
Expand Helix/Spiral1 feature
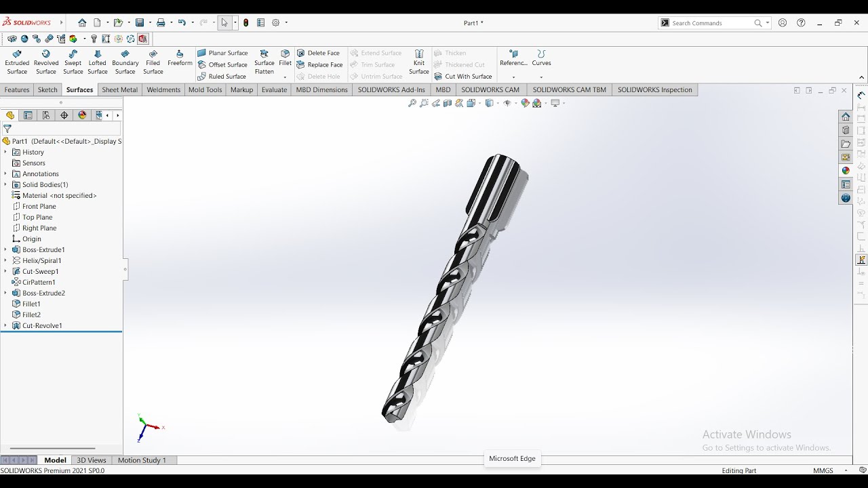[x=5, y=260]
